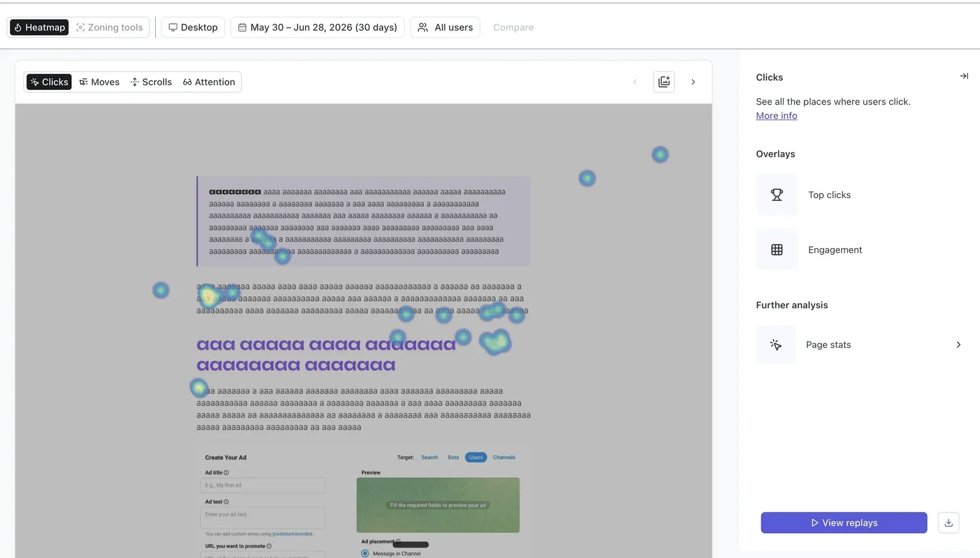Click the Ad text input field

coord(262,518)
